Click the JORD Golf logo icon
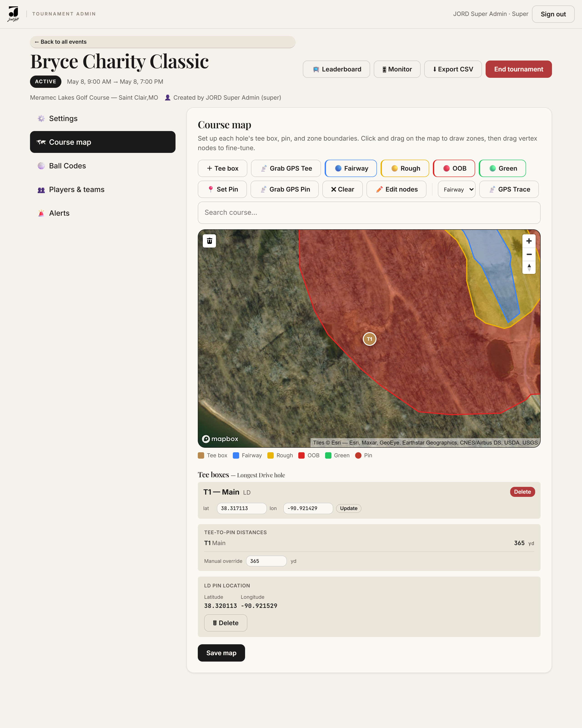 pos(13,14)
